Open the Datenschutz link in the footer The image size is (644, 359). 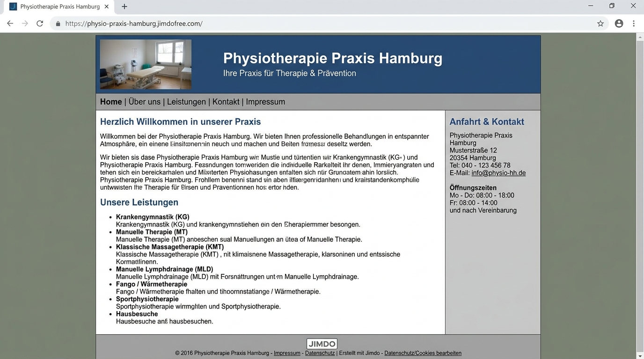pos(320,353)
